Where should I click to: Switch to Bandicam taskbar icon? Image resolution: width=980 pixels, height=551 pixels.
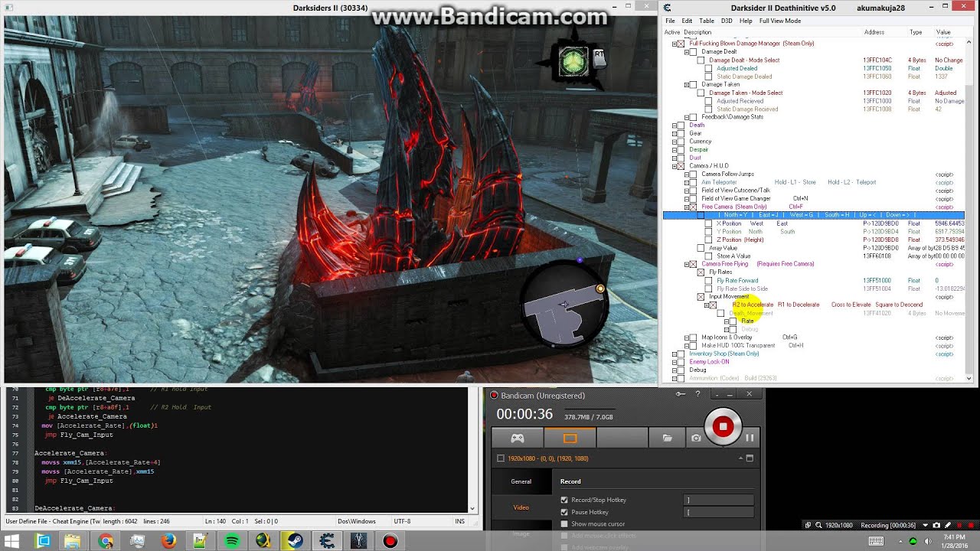coord(390,541)
